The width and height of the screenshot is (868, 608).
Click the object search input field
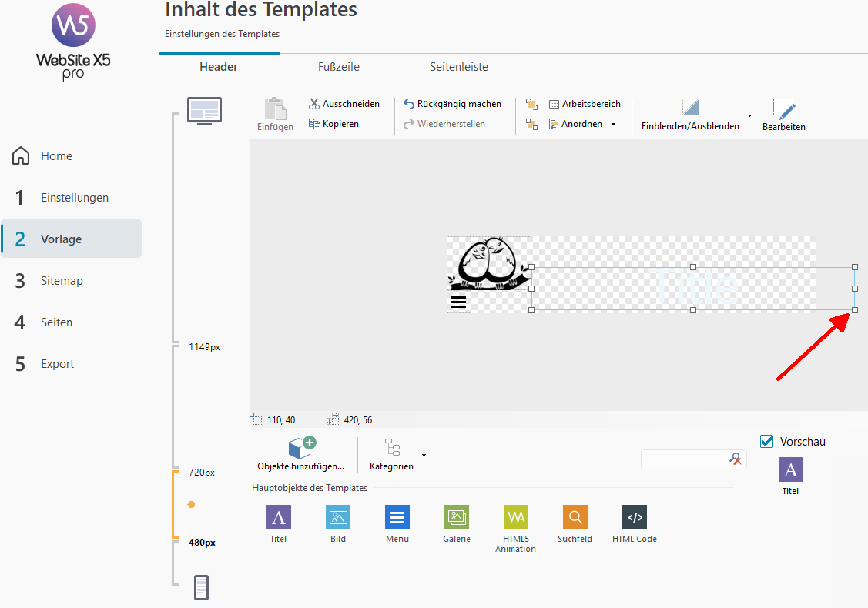click(x=685, y=459)
